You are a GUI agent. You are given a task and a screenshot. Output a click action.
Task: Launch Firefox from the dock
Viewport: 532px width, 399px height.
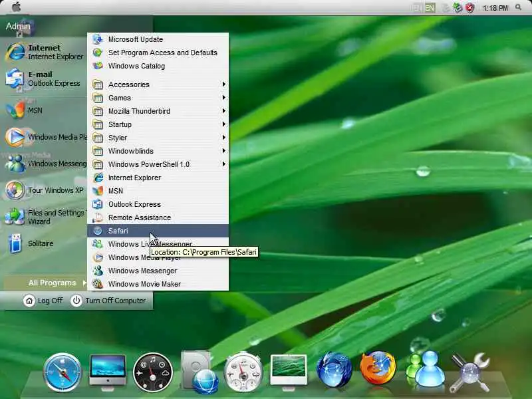point(378,368)
